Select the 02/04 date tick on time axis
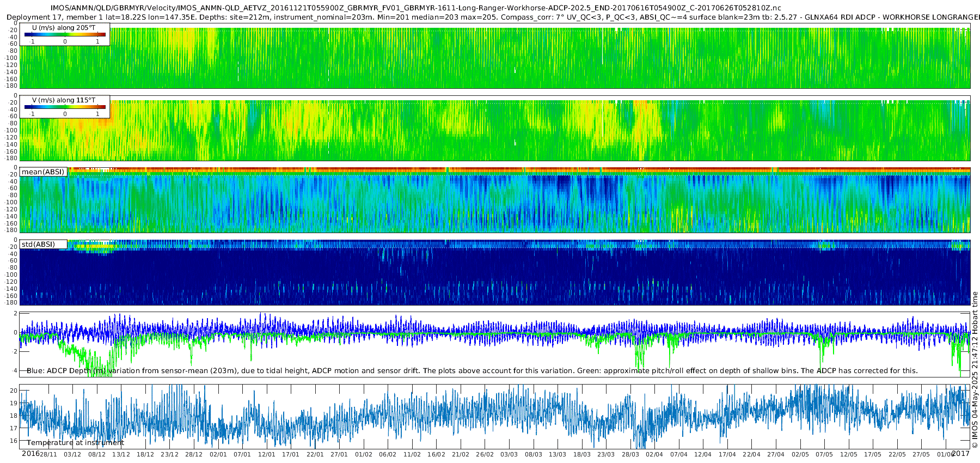 pos(654,454)
